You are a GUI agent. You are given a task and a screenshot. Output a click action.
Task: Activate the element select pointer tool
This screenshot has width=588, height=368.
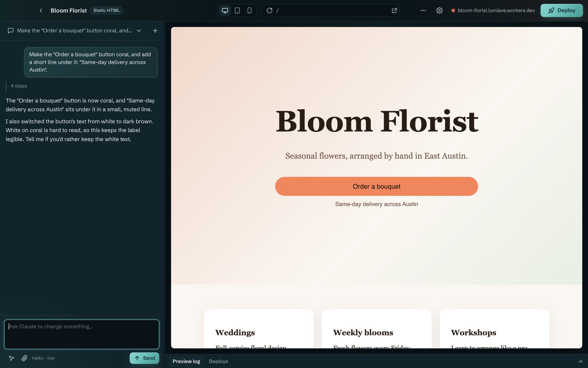click(11, 358)
